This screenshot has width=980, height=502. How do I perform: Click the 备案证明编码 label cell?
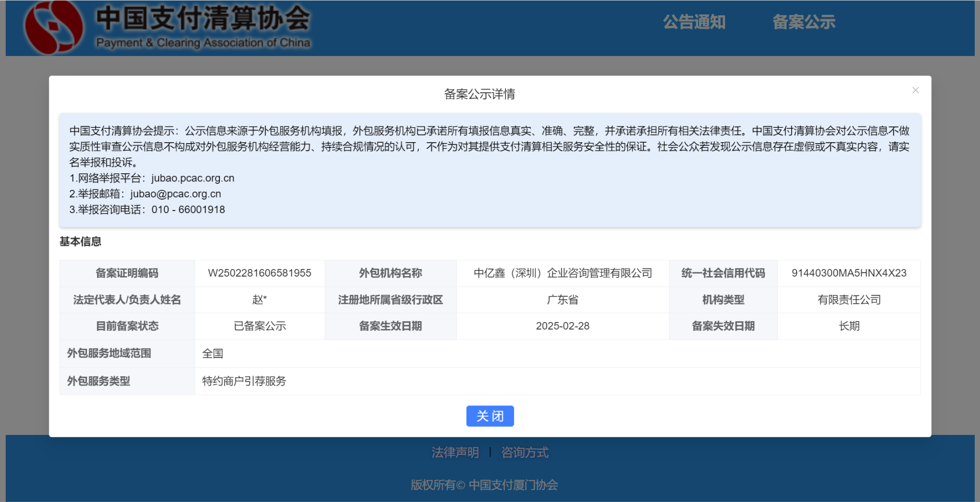pyautogui.click(x=127, y=273)
